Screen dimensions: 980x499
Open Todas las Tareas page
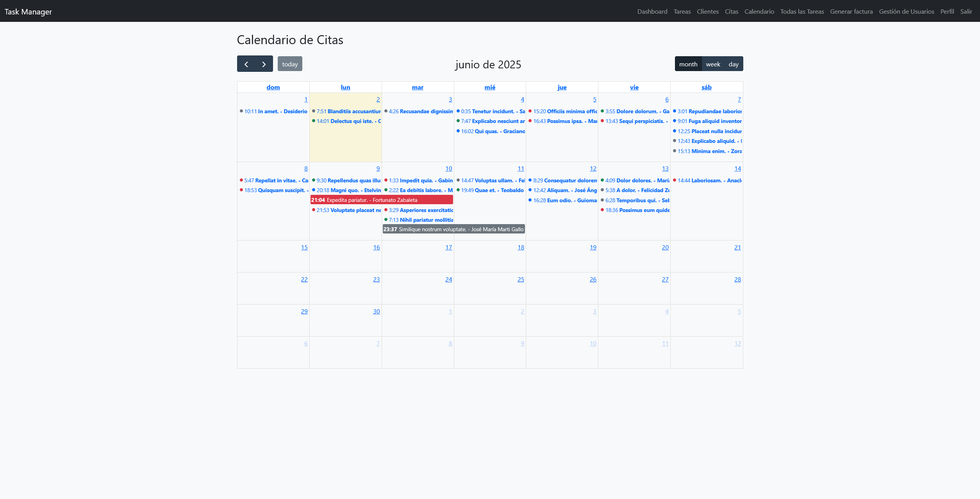(x=802, y=11)
